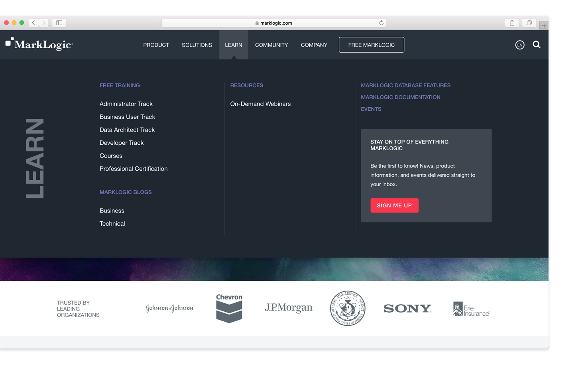Open MARKLOGIC DATABASE FEATURES
Image resolution: width=588 pixels, height=368 pixels.
(x=406, y=85)
